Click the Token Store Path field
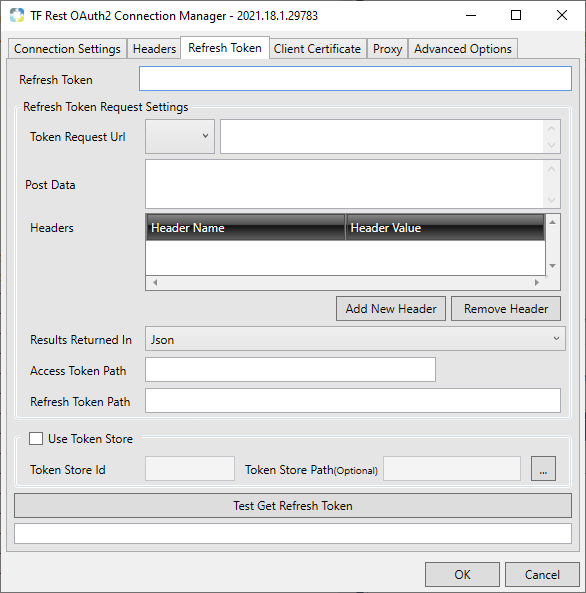The width and height of the screenshot is (586, 593). click(x=452, y=469)
